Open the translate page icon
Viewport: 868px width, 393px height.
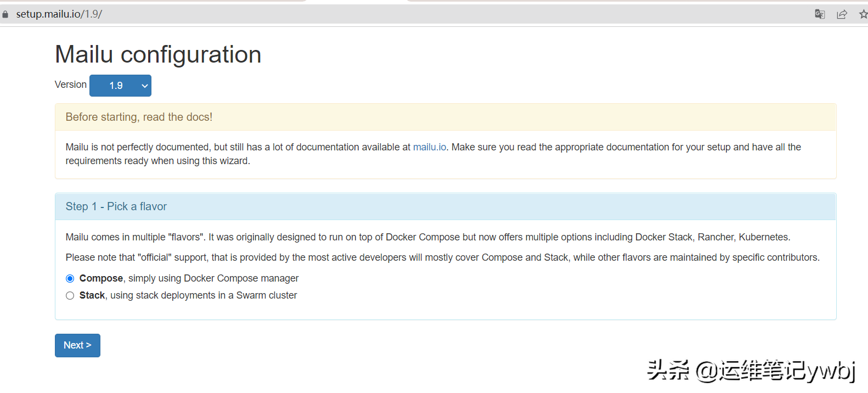coord(820,14)
